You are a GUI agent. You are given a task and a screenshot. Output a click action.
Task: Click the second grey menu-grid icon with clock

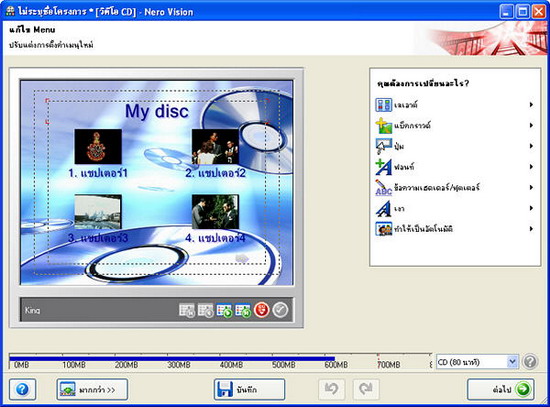[206, 310]
